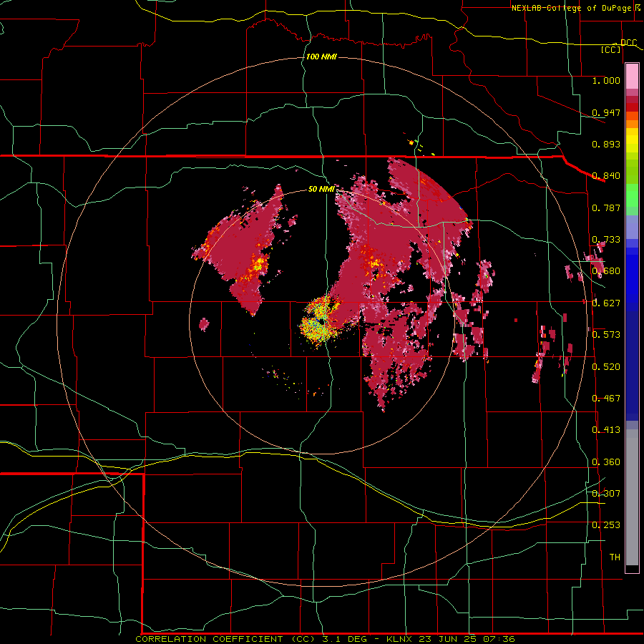Click the 1.000 scale value

(x=606, y=80)
